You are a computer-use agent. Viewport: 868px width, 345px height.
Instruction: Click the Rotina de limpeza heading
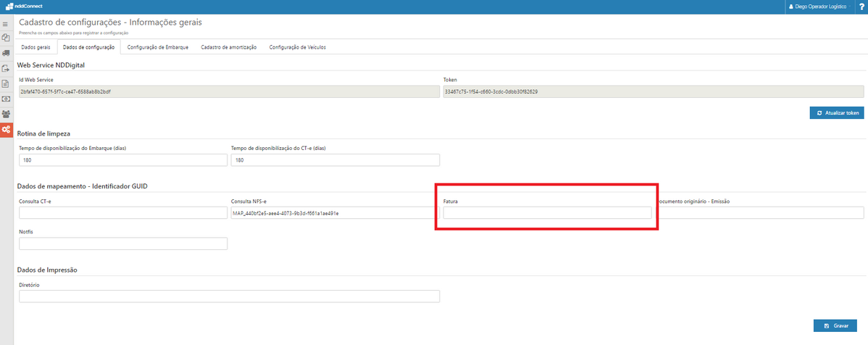click(x=43, y=133)
